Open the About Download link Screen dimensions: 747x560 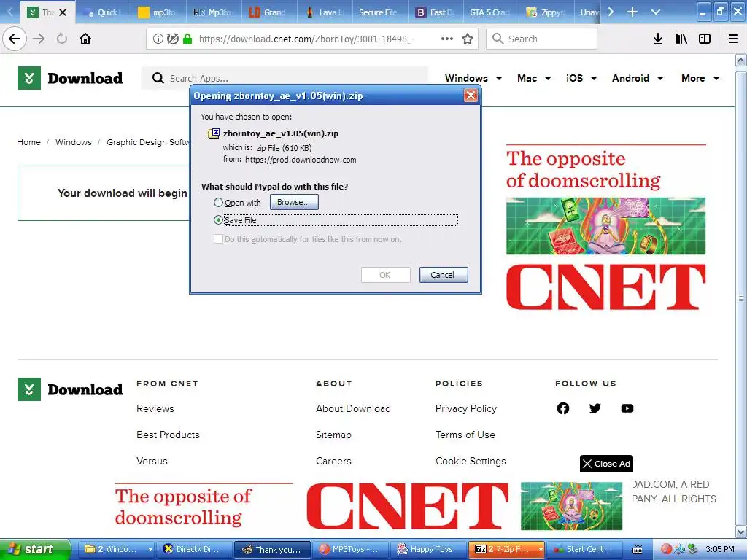[354, 408]
